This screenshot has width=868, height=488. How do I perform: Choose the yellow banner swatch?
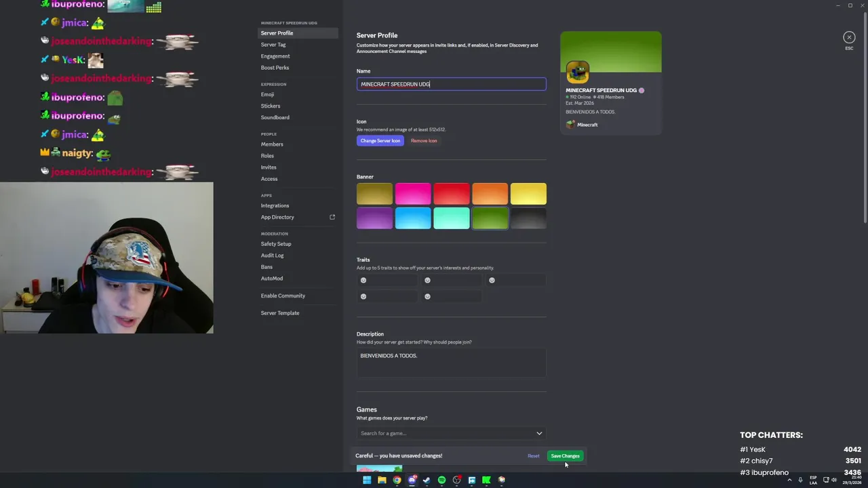[x=528, y=194]
